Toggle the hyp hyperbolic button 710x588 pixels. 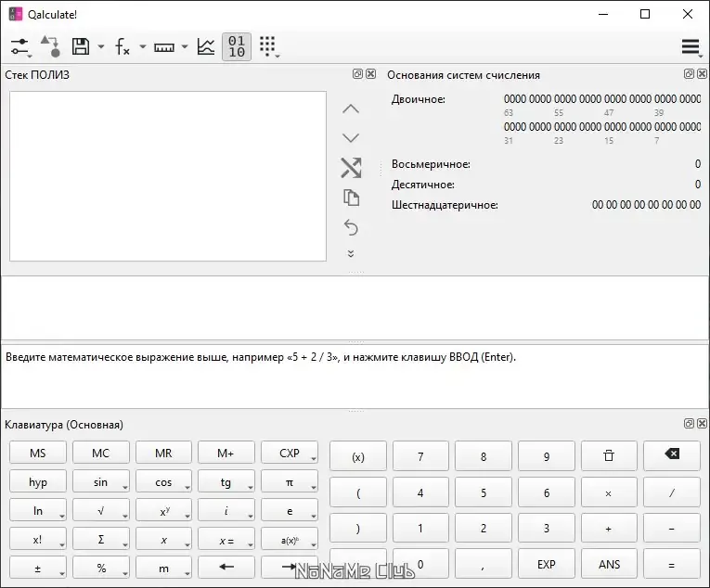pyautogui.click(x=37, y=481)
